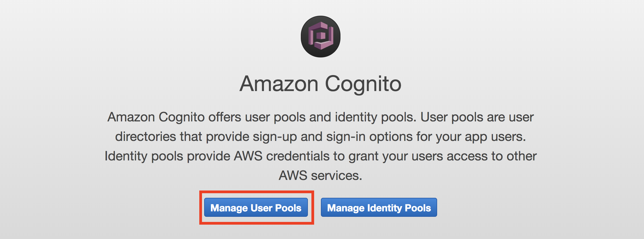
Task: Click the word "Cognito" in the title
Action: coord(363,84)
